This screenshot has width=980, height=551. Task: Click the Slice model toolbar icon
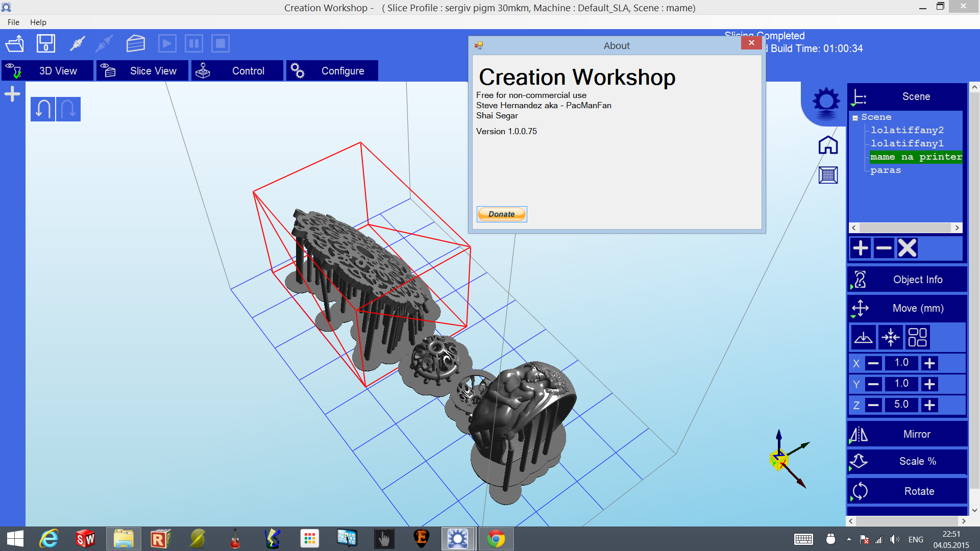(135, 43)
